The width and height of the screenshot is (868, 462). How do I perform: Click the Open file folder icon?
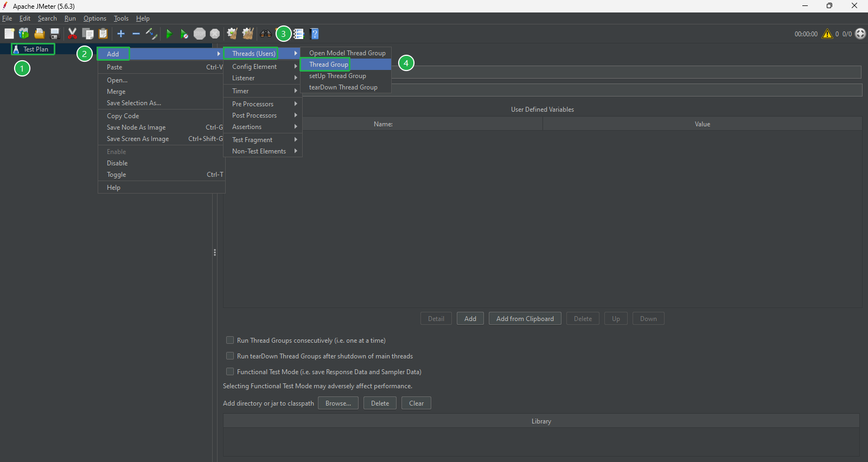coord(39,34)
